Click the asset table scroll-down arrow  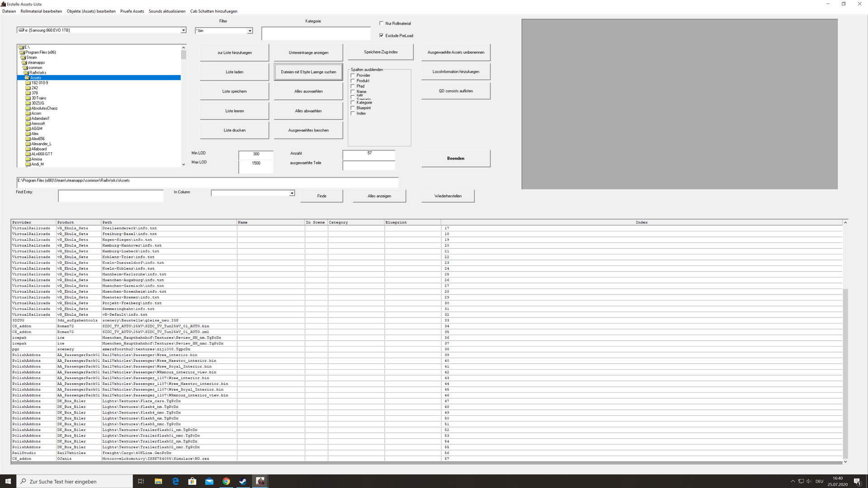(x=845, y=462)
